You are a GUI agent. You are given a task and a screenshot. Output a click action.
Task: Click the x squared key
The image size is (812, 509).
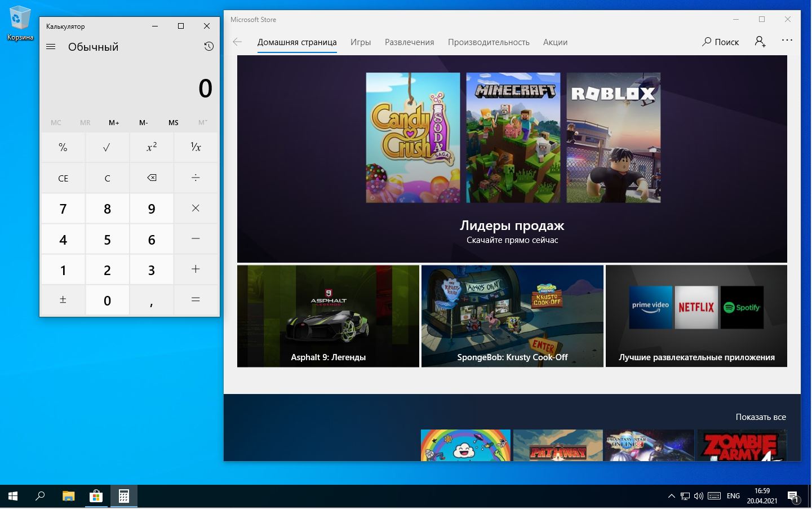[x=152, y=148]
